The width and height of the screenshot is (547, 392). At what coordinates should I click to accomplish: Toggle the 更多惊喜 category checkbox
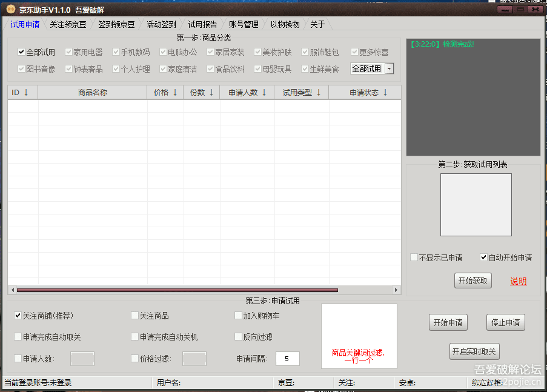(x=354, y=52)
